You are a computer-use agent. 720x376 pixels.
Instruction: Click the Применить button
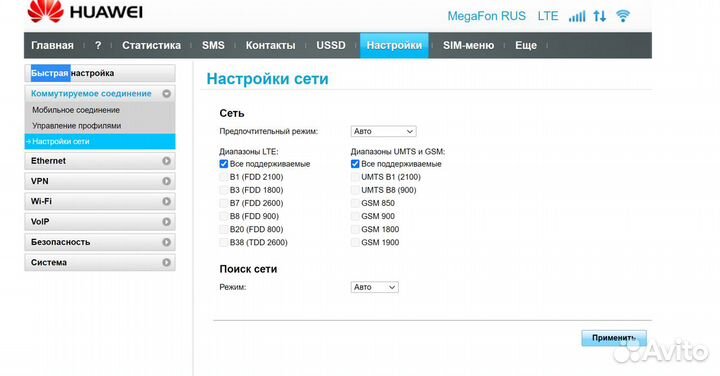614,338
